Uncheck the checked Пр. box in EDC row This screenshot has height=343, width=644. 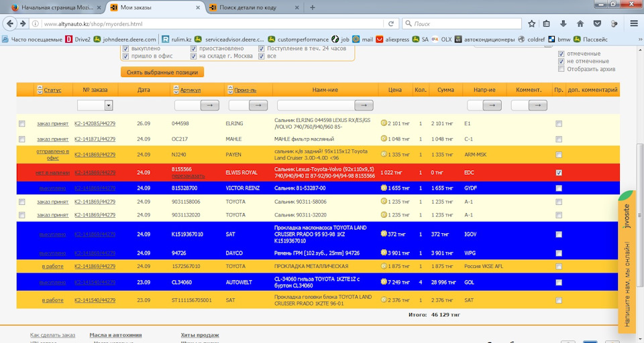[559, 172]
